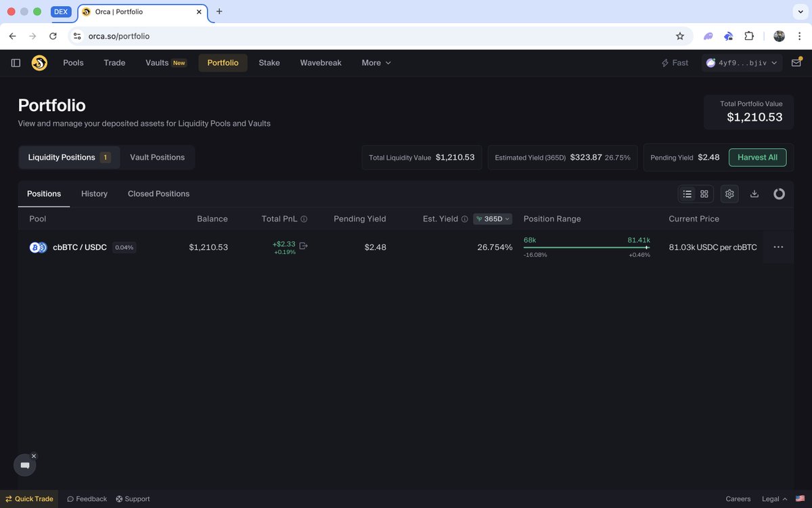The height and width of the screenshot is (508, 812).
Task: Click the Est. Yield info icon
Action: (x=465, y=219)
